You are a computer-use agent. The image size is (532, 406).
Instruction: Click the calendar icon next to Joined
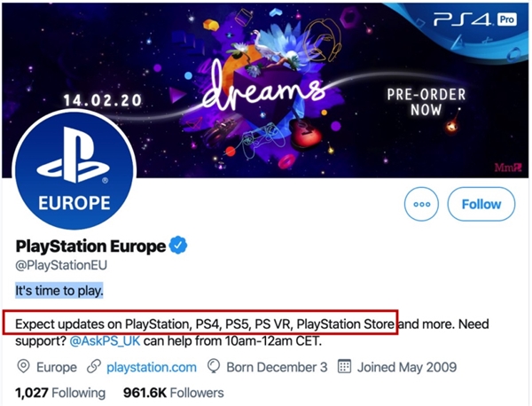[346, 366]
